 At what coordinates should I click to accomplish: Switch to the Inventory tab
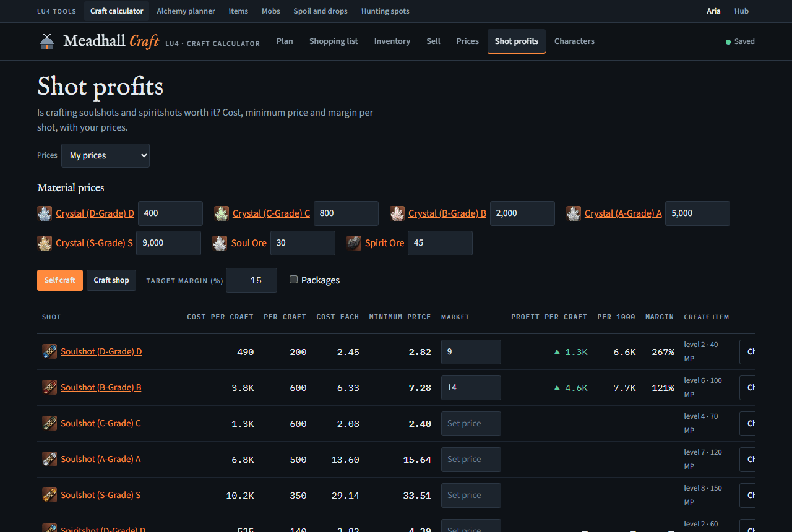[392, 41]
